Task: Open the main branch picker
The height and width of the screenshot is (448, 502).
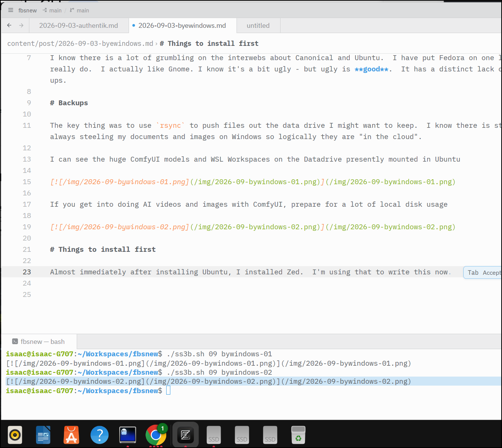Action: click(80, 11)
